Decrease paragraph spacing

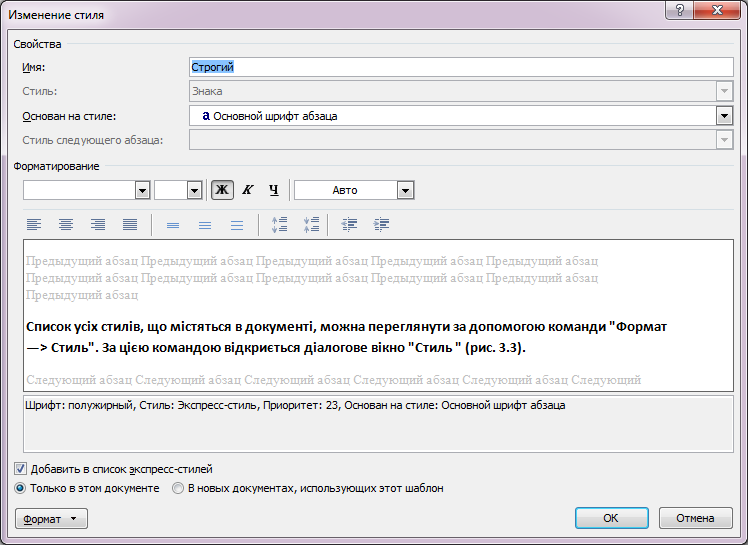[312, 224]
